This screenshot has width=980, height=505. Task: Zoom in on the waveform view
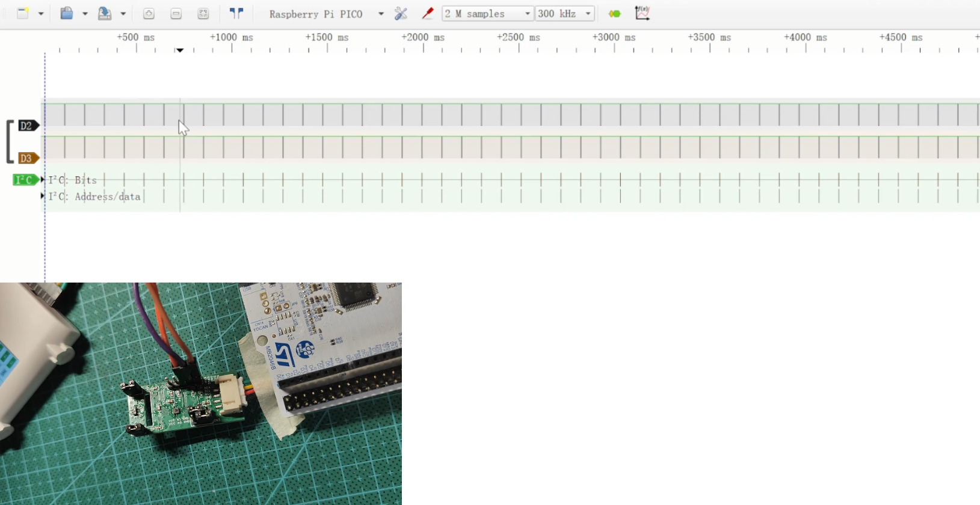(149, 14)
